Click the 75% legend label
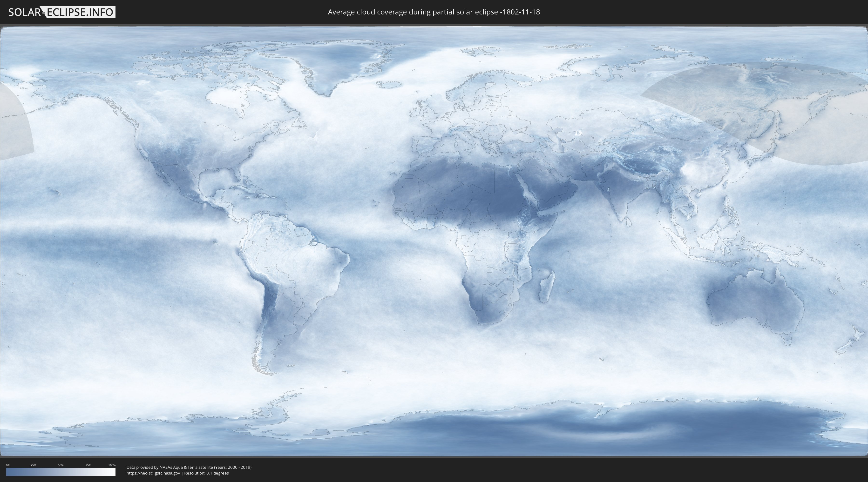868x482 pixels. 88,465
